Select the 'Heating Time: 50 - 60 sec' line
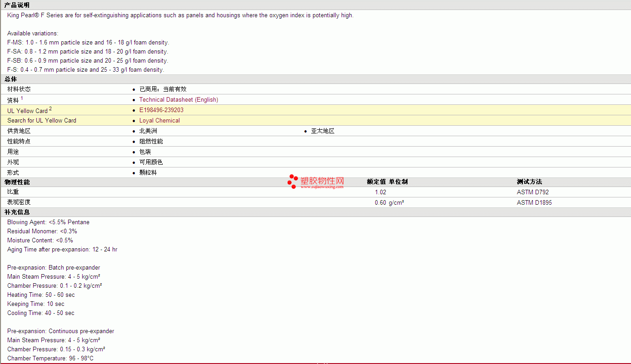This screenshot has width=631, height=364. [41, 295]
